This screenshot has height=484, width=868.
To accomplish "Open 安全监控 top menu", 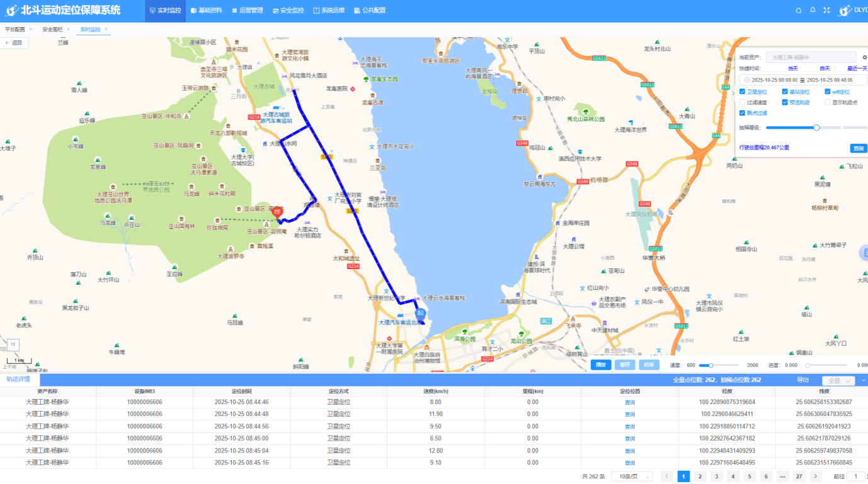I will pyautogui.click(x=288, y=11).
